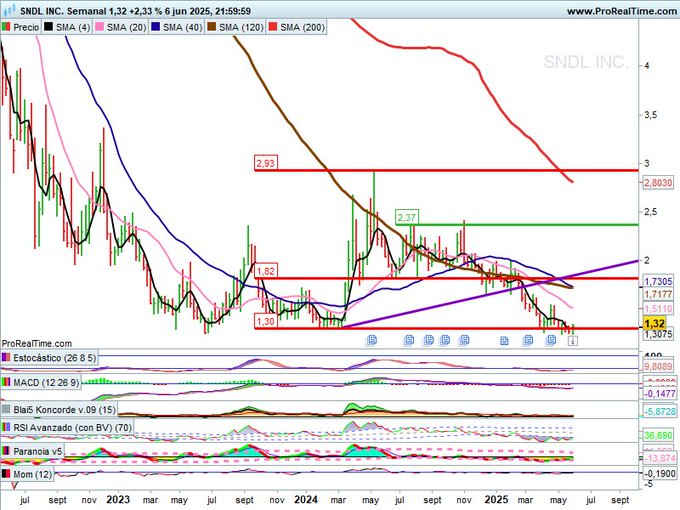Screen dimensions: 680x510
Task: Open the Paranoia v5 indicator label
Action: coord(33,451)
